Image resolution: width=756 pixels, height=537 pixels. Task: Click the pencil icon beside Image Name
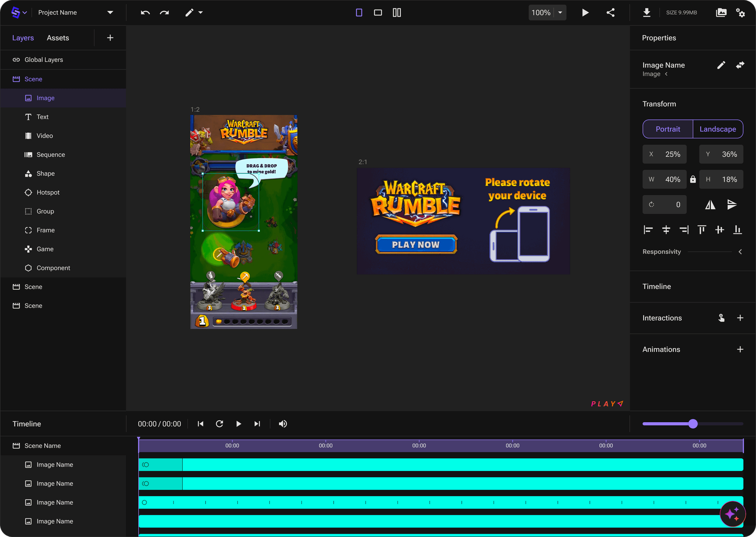tap(721, 65)
